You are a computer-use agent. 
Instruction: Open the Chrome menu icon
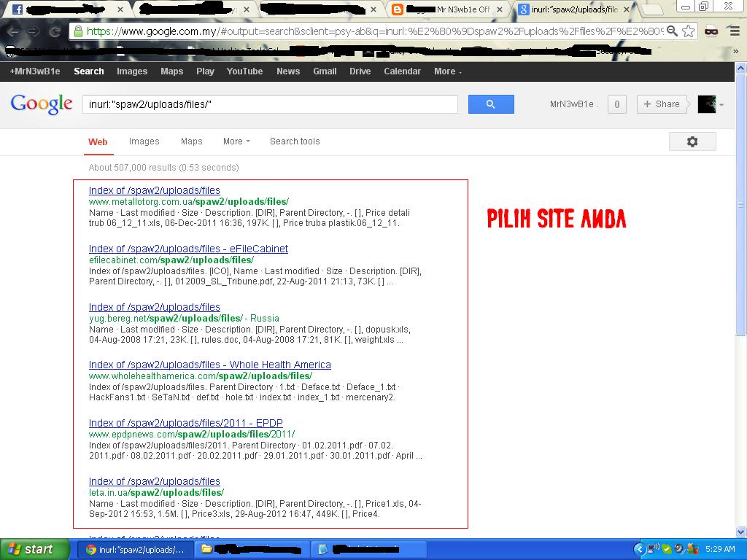click(735, 31)
